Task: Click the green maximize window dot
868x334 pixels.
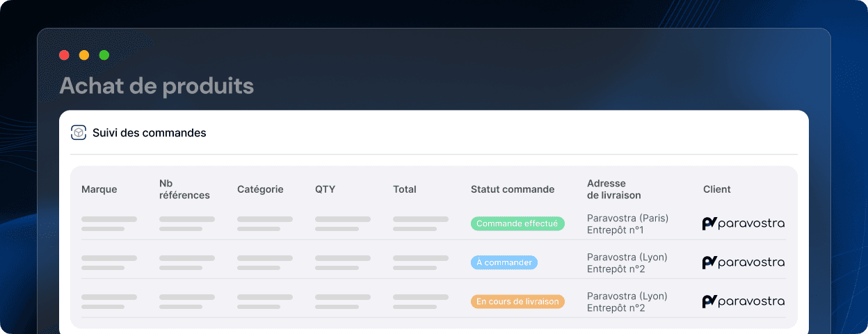Action: [104, 55]
